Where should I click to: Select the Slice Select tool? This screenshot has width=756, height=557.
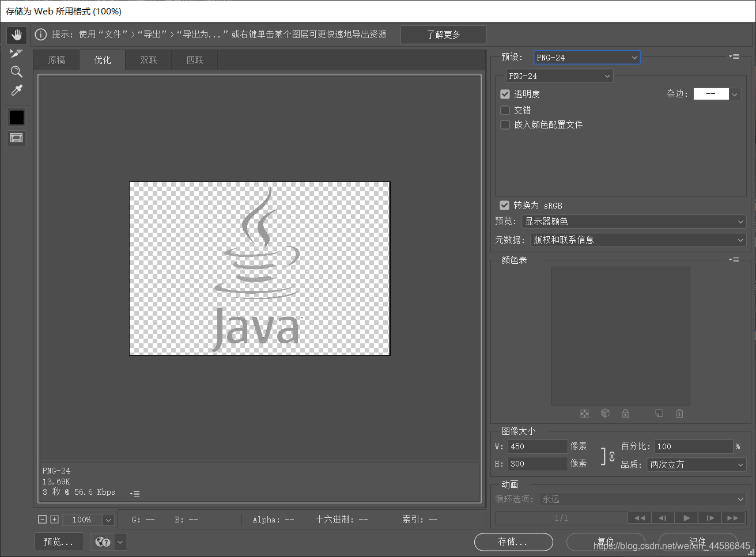click(16, 53)
